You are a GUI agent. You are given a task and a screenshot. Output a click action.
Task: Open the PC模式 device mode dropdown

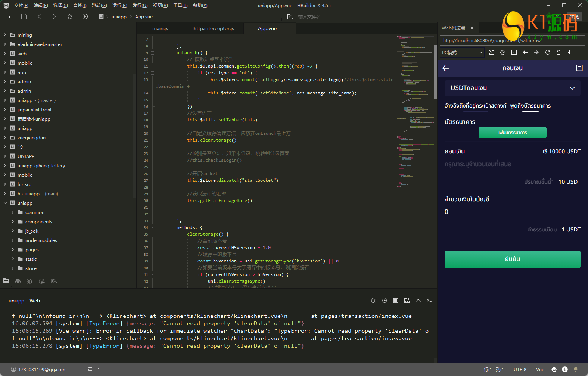[x=462, y=52]
